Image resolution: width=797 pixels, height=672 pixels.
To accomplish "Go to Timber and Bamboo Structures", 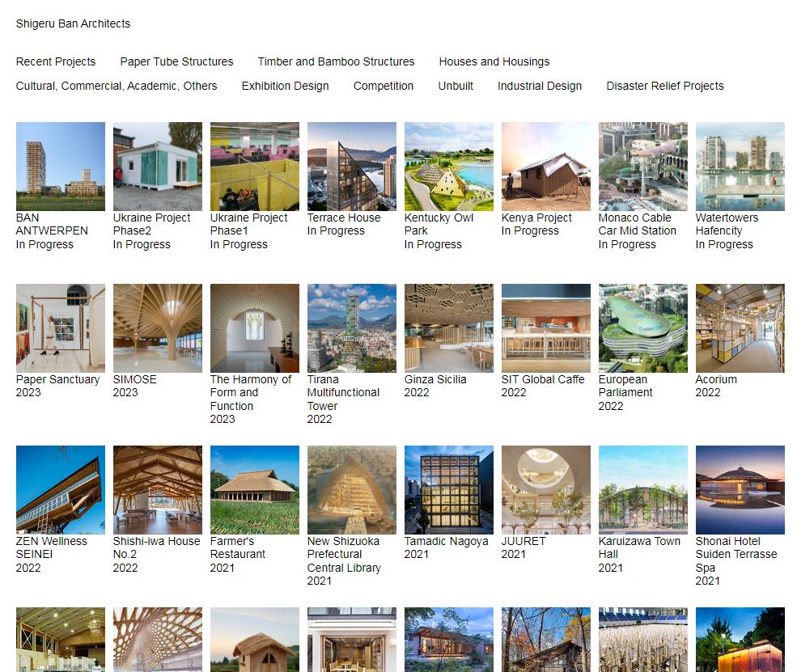I will pyautogui.click(x=336, y=61).
